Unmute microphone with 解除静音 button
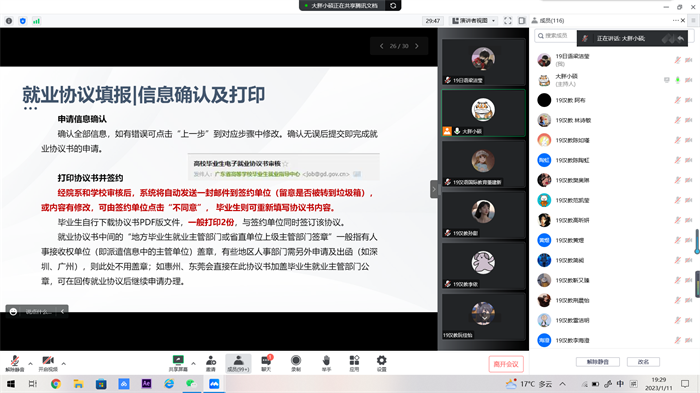The image size is (700, 393). click(14, 363)
